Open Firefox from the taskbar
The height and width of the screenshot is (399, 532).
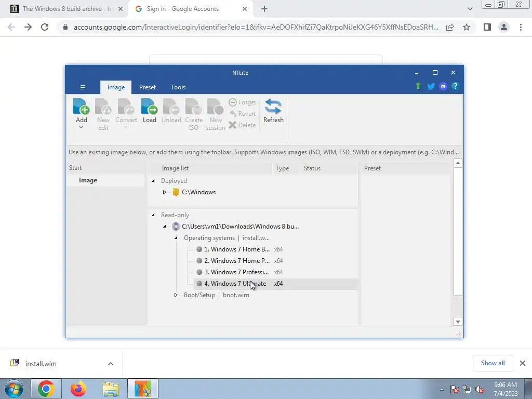tap(78, 389)
